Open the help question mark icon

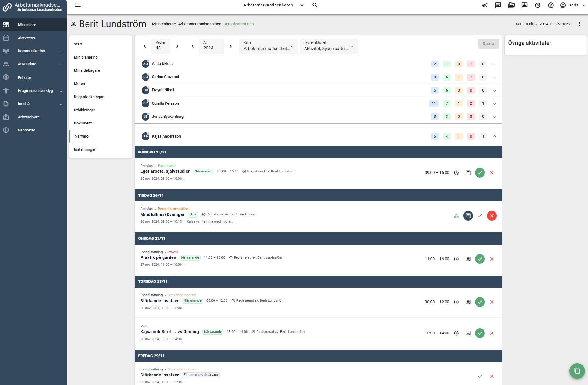[551, 5]
